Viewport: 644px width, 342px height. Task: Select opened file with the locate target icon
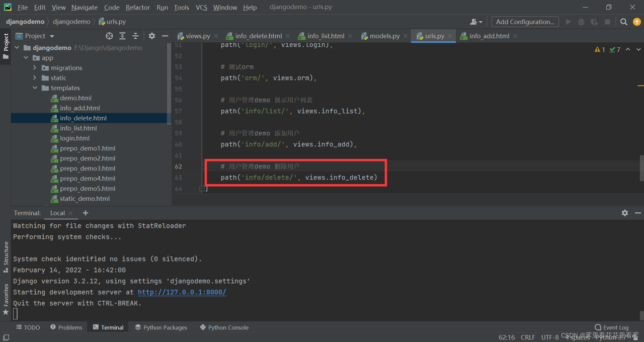point(109,36)
